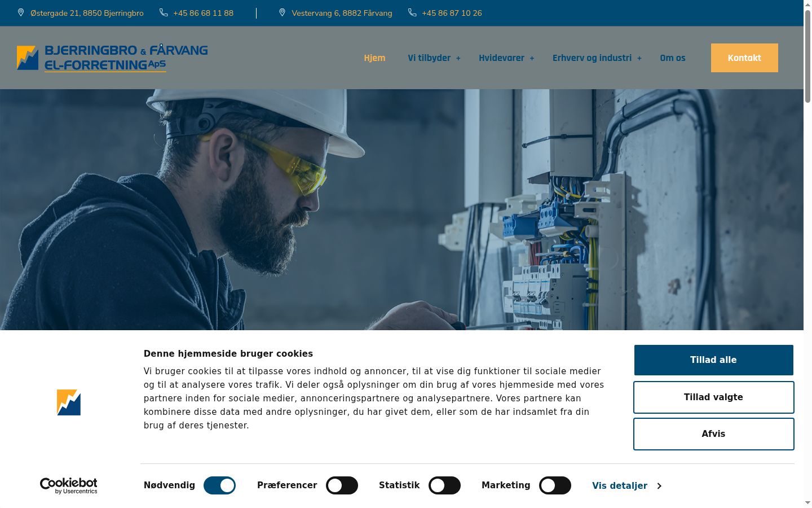Screen dimensions: 812x508
Task: Expand the plus next to Erhverv og industri
Action: 639,58
